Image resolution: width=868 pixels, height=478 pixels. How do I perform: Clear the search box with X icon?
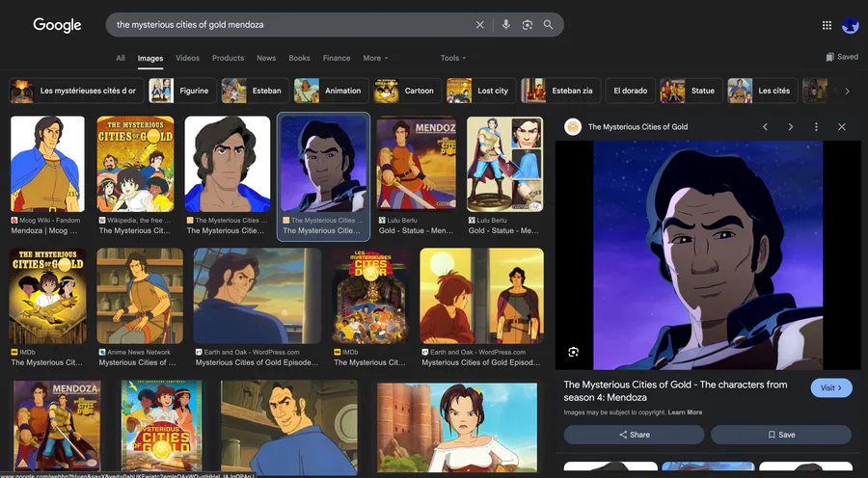point(480,25)
